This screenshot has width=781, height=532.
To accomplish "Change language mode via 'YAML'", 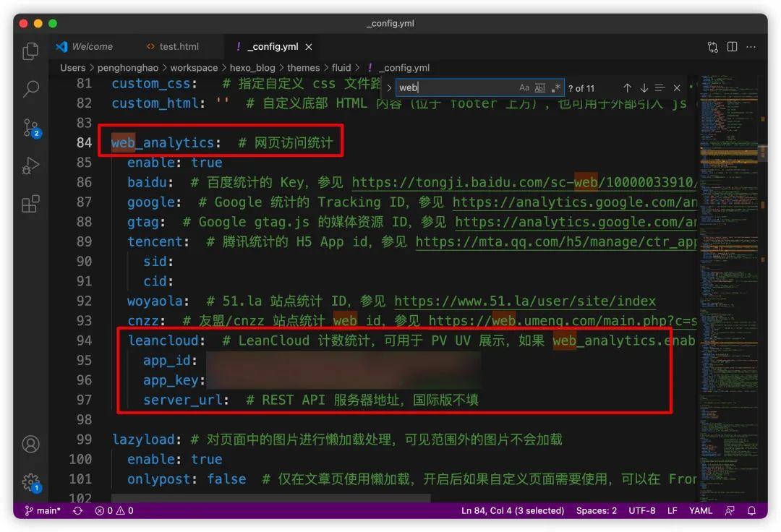I will point(700,510).
